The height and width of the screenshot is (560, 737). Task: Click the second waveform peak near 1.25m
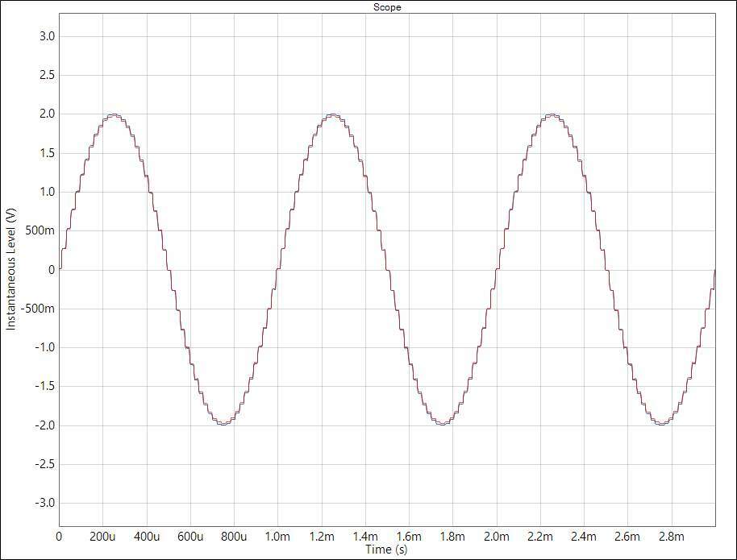[x=332, y=114]
